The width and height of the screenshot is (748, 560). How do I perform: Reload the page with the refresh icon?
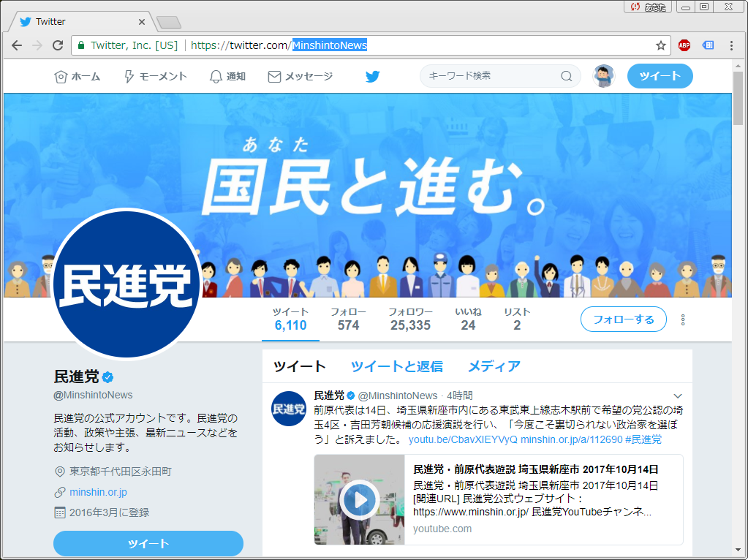tap(58, 45)
